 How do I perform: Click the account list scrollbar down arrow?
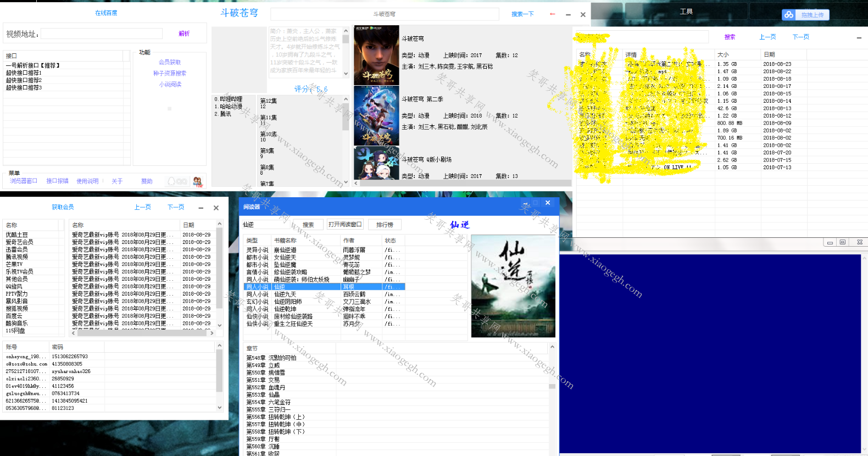(x=219, y=408)
